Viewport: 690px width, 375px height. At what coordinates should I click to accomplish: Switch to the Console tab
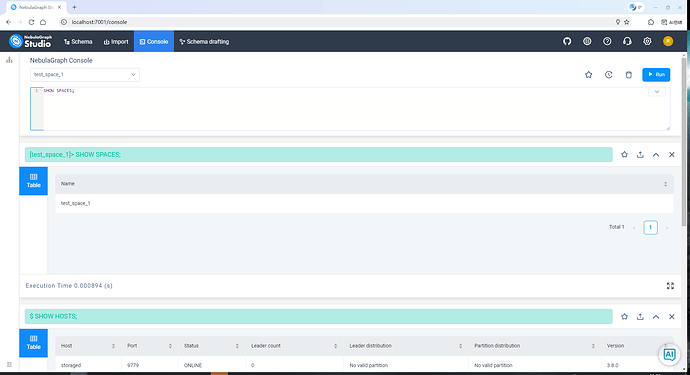point(154,42)
